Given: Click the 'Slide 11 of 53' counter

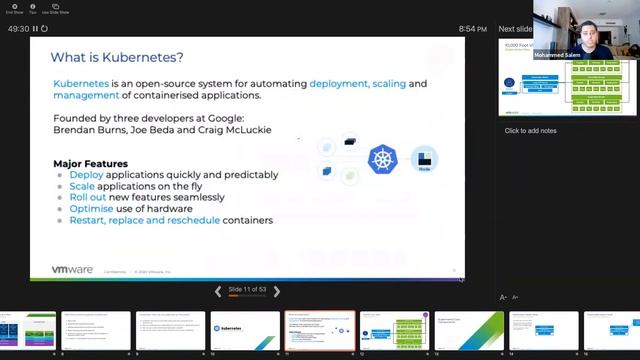Looking at the screenshot, I should click(247, 289).
